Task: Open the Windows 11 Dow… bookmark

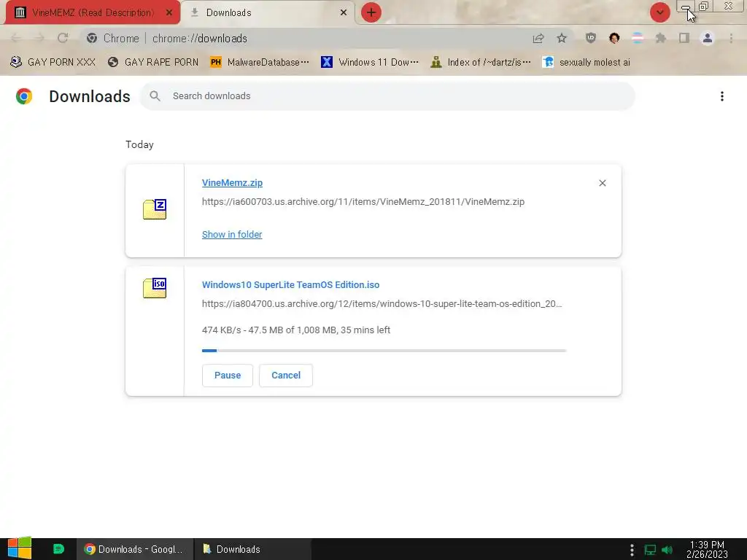Action: (370, 63)
